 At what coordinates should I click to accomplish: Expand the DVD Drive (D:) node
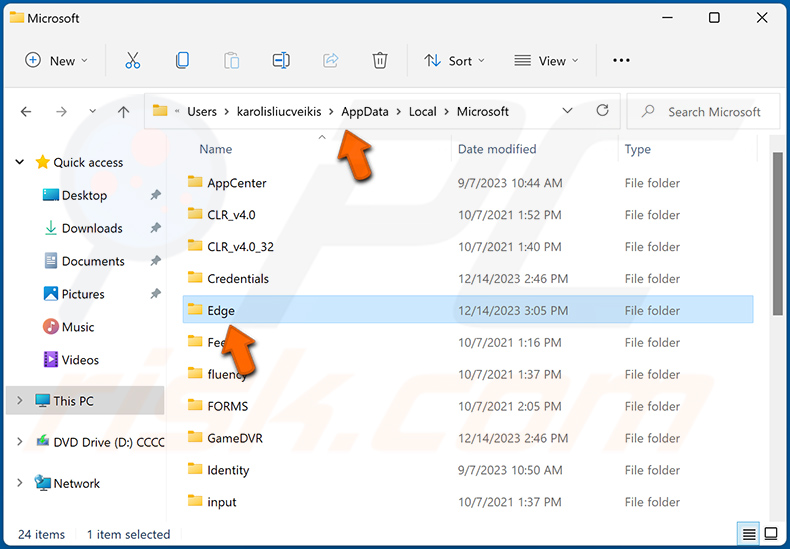click(20, 442)
